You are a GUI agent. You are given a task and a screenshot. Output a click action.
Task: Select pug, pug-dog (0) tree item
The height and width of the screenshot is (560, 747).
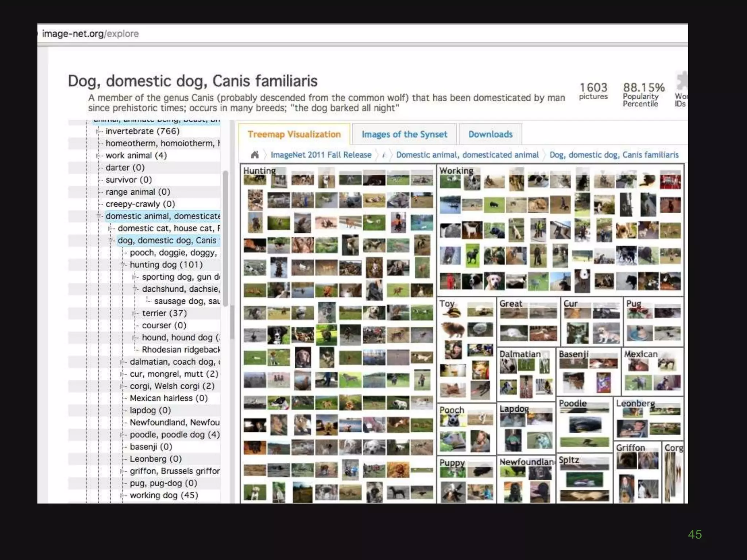click(x=163, y=483)
